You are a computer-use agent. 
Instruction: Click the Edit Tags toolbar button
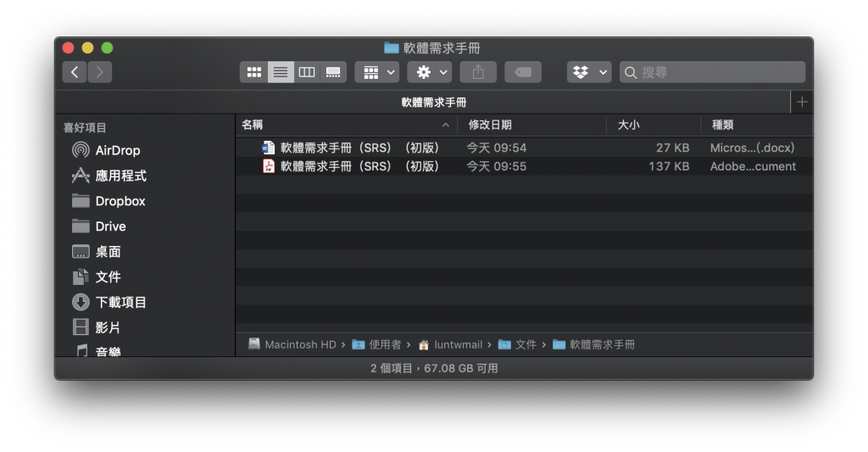[x=523, y=72]
